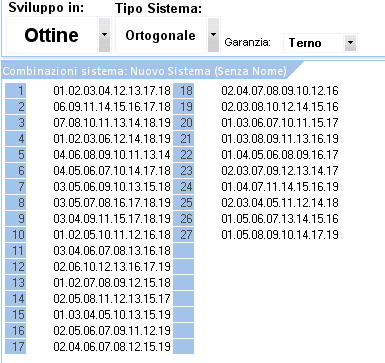Open the Sviluppo in dropdown arrow
This screenshot has width=385, height=363.
pyautogui.click(x=104, y=35)
